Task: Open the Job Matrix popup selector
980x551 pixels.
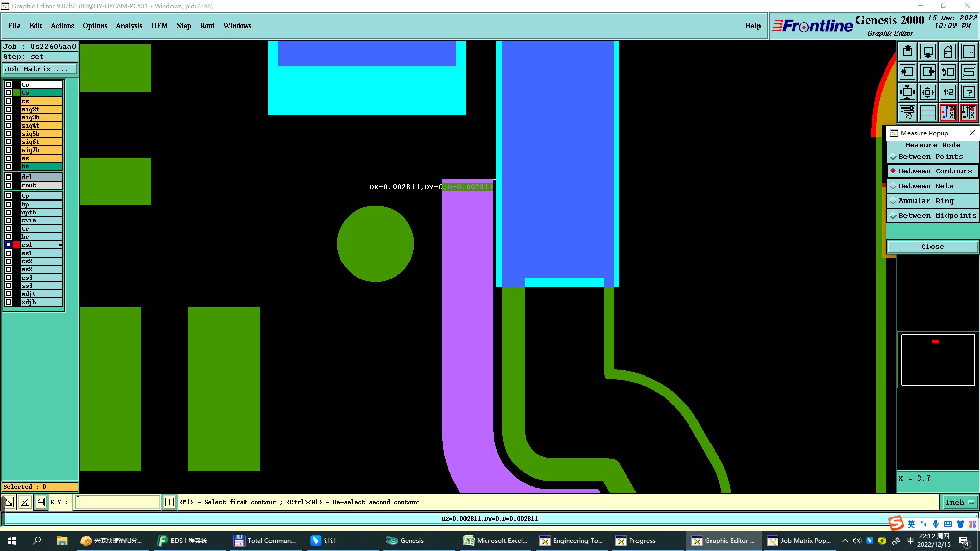Action: 40,69
